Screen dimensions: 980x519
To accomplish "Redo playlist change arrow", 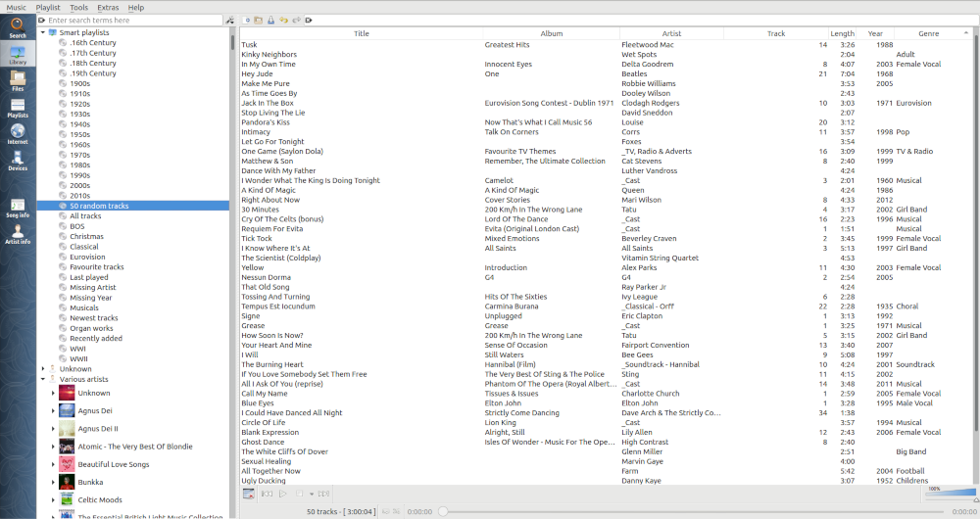I will coord(296,20).
